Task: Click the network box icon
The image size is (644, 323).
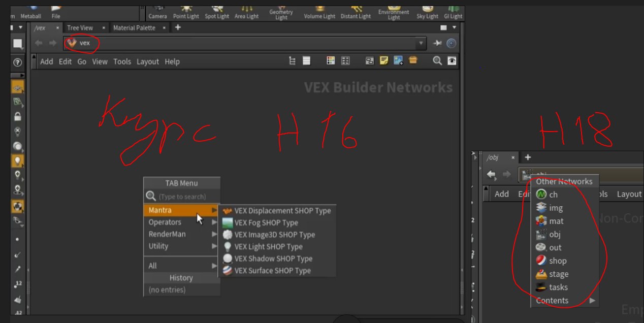Action: [x=370, y=61]
